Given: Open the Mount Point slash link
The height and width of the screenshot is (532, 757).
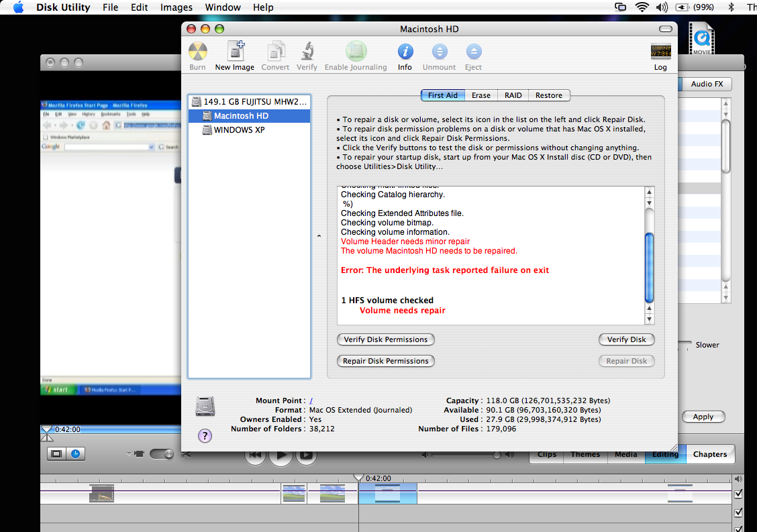Looking at the screenshot, I should (311, 401).
